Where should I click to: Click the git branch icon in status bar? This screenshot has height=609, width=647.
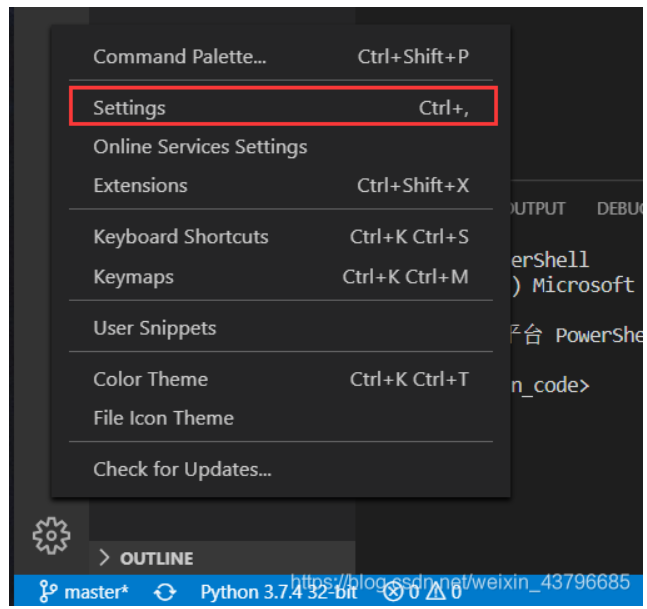(x=47, y=591)
